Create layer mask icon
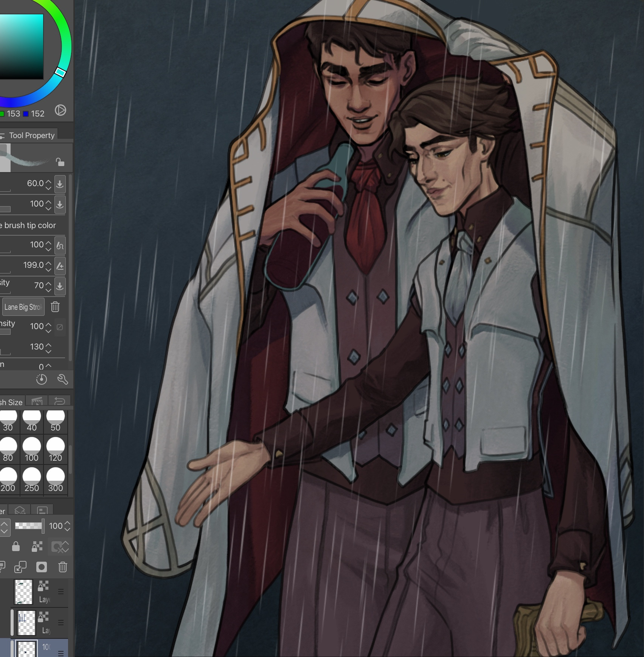Viewport: 644px width, 657px height. point(42,567)
